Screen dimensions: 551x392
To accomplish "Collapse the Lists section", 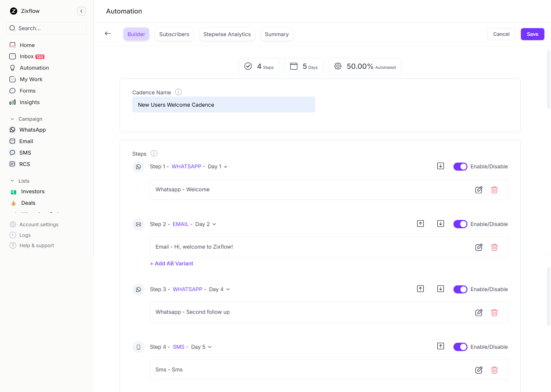I will point(12,181).
